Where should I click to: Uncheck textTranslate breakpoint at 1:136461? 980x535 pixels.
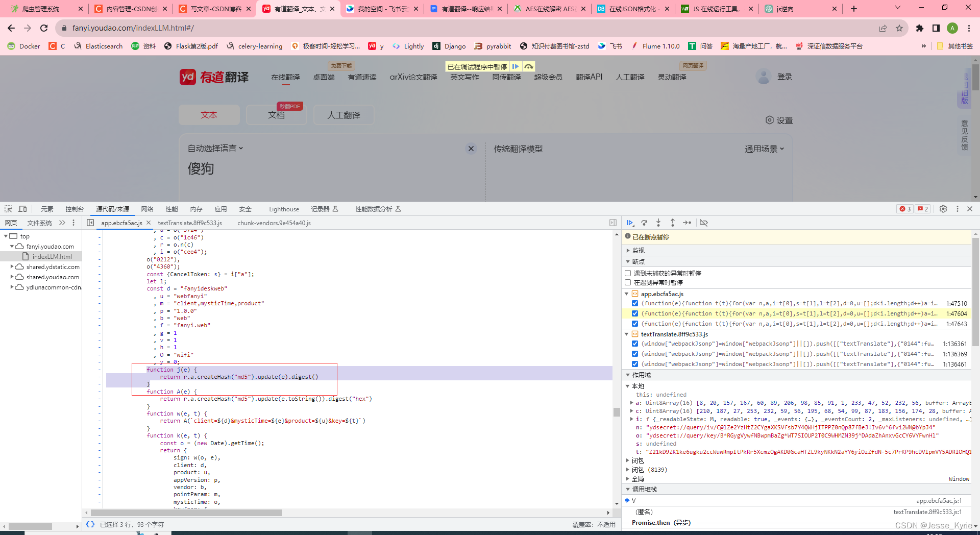tap(635, 364)
